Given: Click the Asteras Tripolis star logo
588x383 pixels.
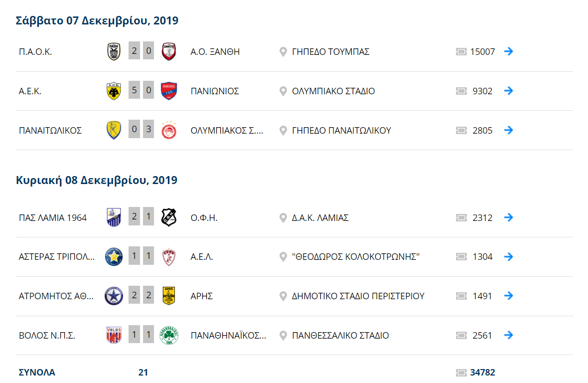Looking at the screenshot, I should tap(114, 257).
